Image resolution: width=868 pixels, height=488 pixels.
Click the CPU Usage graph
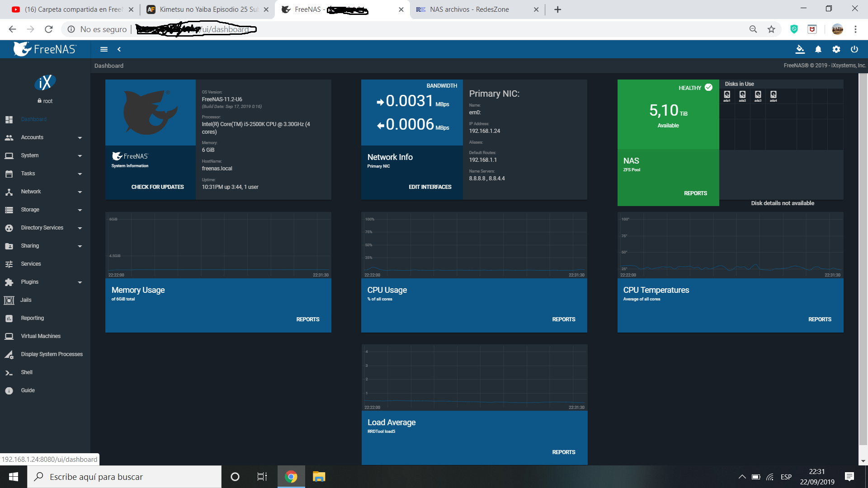(474, 245)
